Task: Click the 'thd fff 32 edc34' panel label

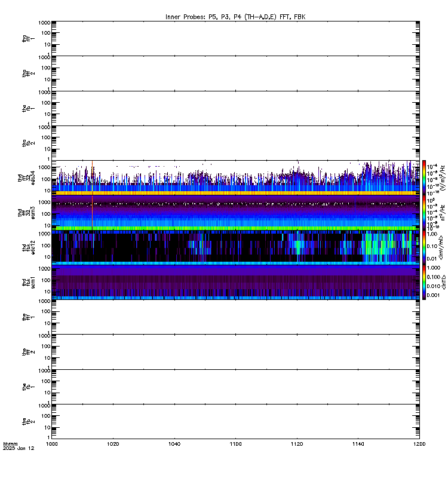Action: (26, 178)
